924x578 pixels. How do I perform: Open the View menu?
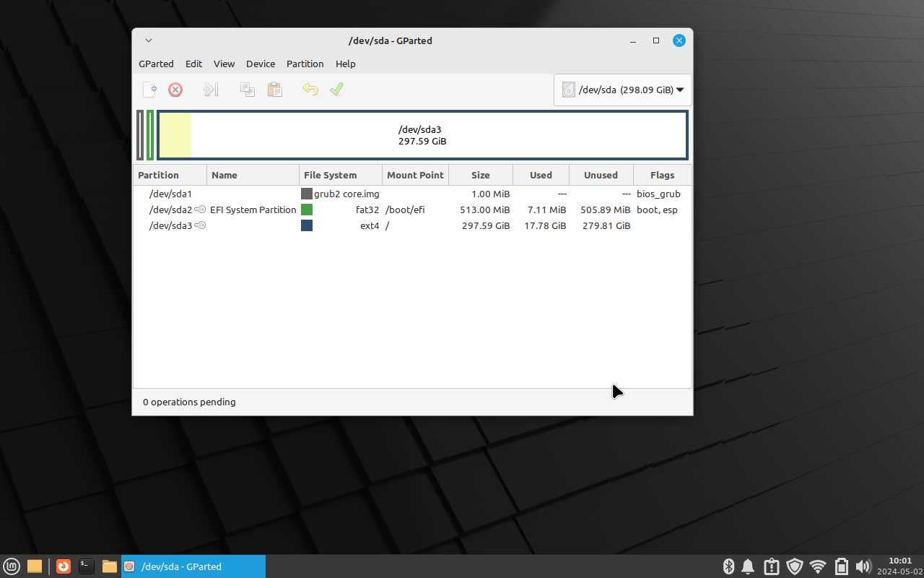pos(224,64)
